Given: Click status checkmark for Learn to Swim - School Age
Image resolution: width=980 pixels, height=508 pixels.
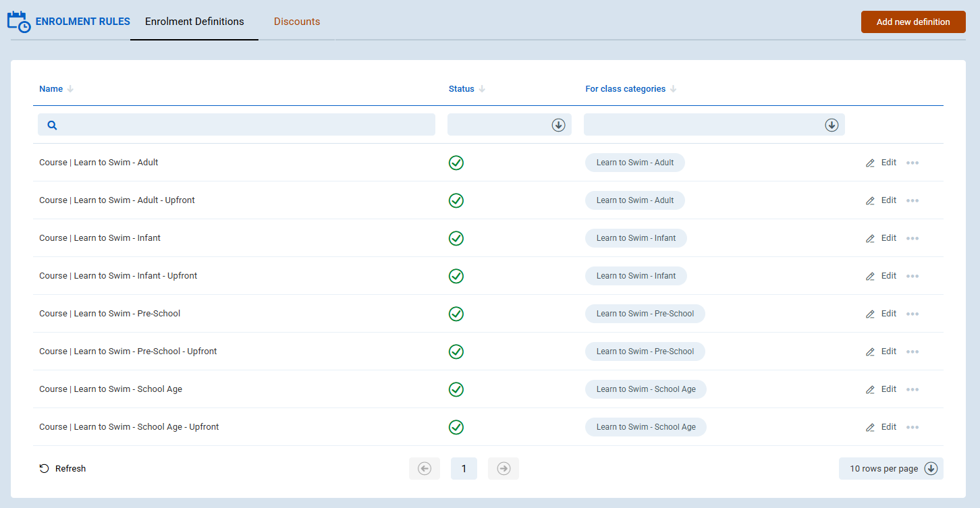Looking at the screenshot, I should [456, 389].
